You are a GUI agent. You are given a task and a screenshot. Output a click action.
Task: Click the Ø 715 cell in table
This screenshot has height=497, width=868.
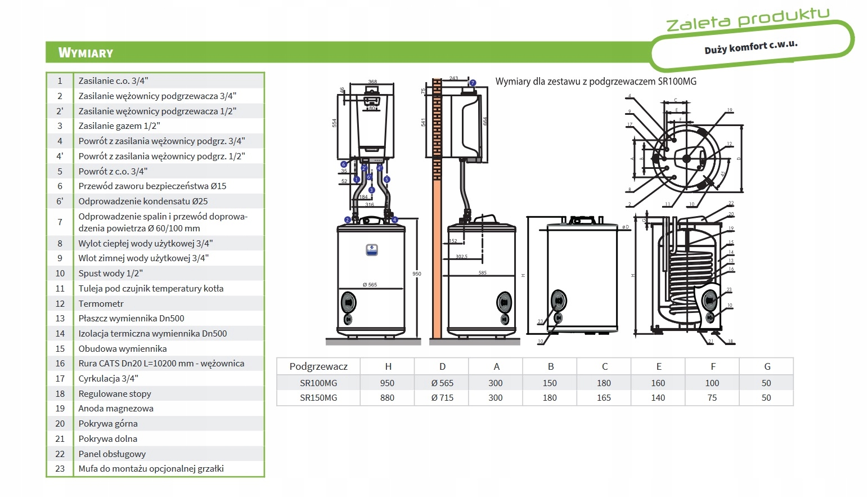442,397
